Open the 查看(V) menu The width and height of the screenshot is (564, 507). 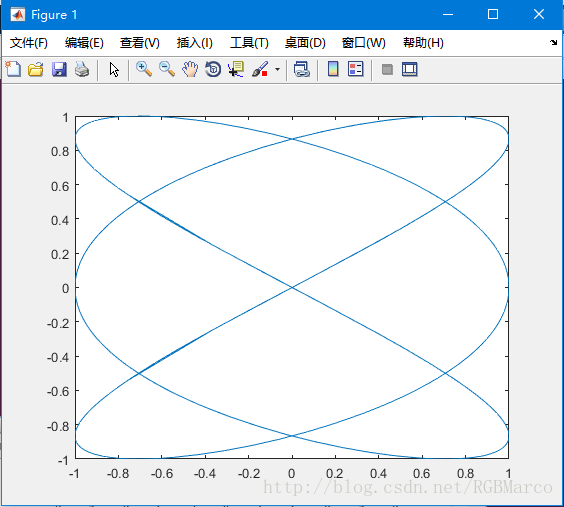(140, 43)
